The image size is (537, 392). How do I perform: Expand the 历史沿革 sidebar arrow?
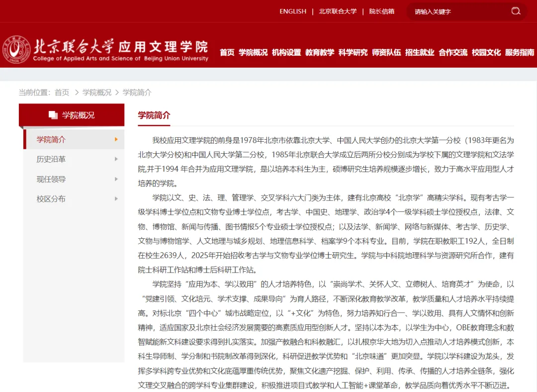116,159
